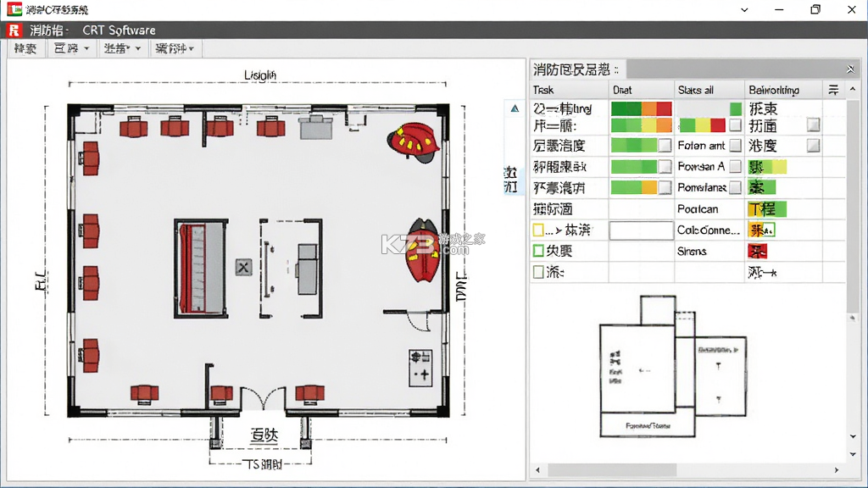The height and width of the screenshot is (488, 868).
Task: Click green-yellow-red bar in Slaks all column
Action: point(702,125)
